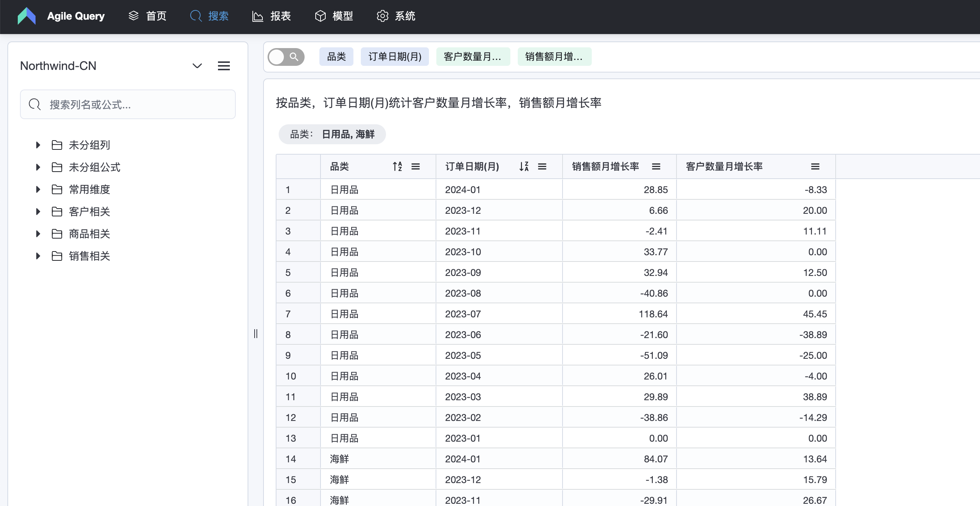Expand the 未分组公式 folder
Viewport: 980px width, 506px height.
[x=38, y=167]
